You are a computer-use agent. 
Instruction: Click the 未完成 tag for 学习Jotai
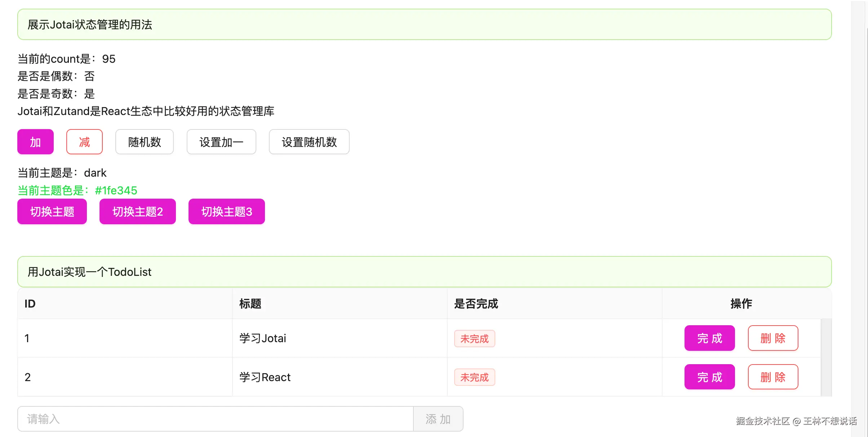[x=474, y=339]
